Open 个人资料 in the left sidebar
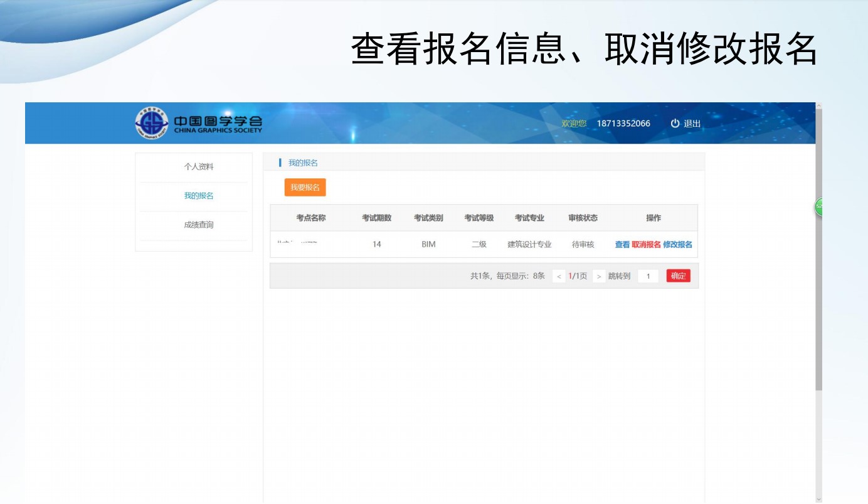 click(x=199, y=167)
